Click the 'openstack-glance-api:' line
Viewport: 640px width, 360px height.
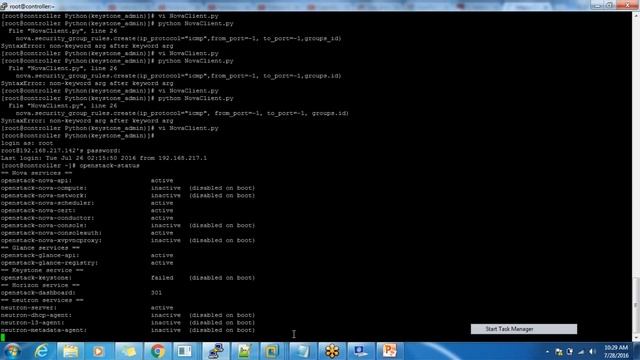click(x=87, y=256)
